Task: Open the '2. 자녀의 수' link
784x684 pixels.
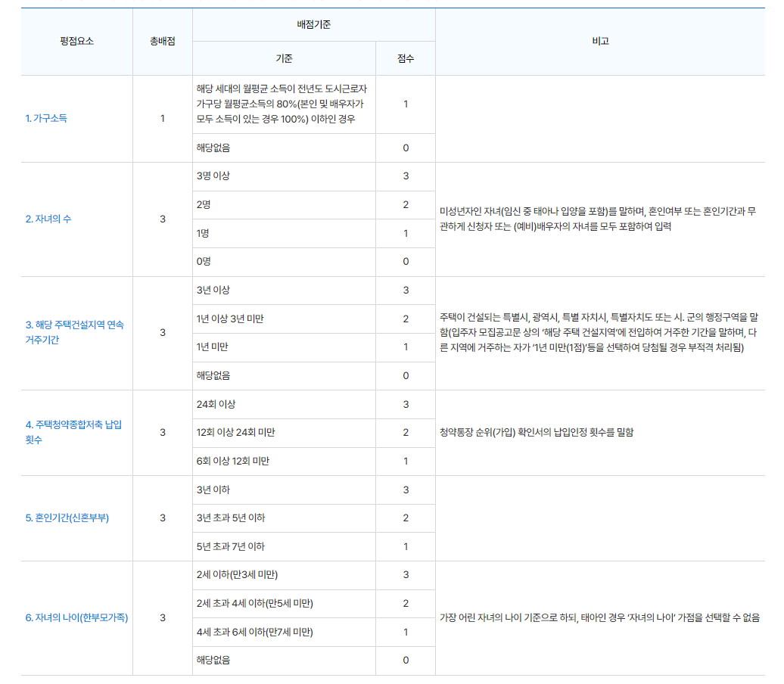Action: 48,219
